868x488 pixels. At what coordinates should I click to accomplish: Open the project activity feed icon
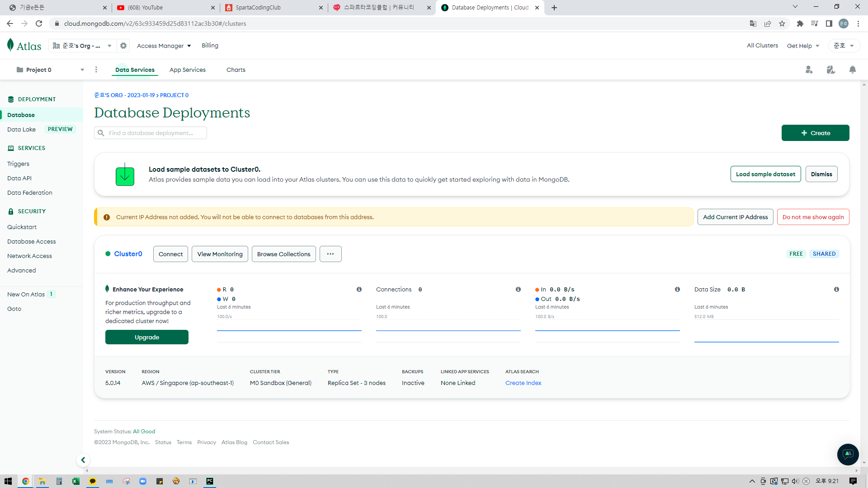(x=831, y=70)
